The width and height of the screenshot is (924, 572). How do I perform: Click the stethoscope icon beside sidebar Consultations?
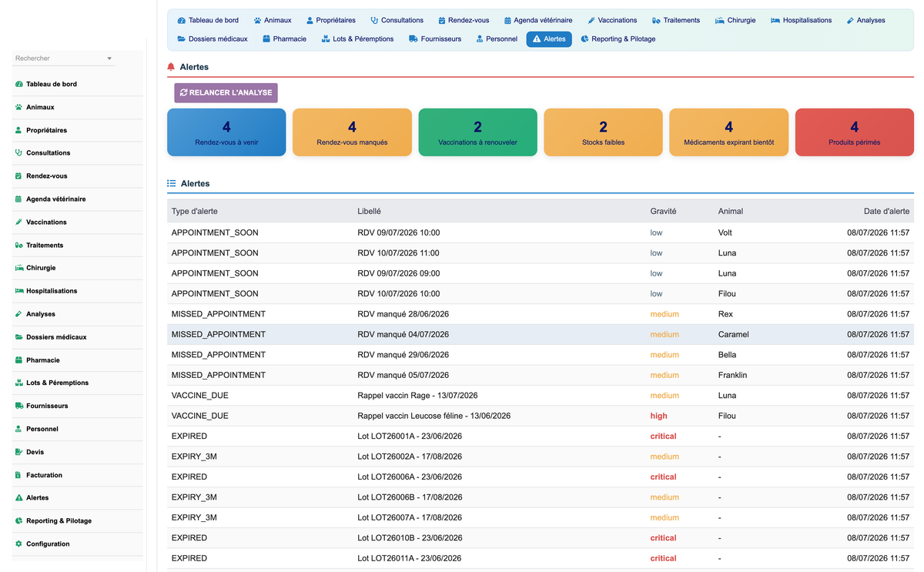[18, 152]
